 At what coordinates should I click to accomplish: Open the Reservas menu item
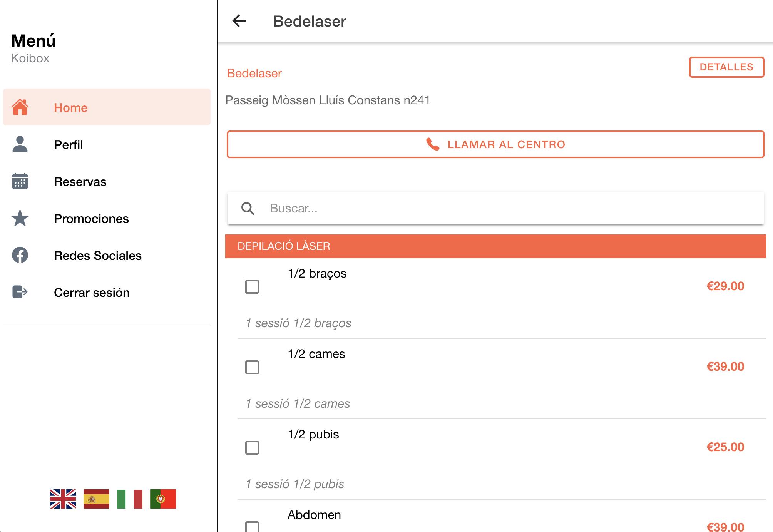(x=107, y=181)
